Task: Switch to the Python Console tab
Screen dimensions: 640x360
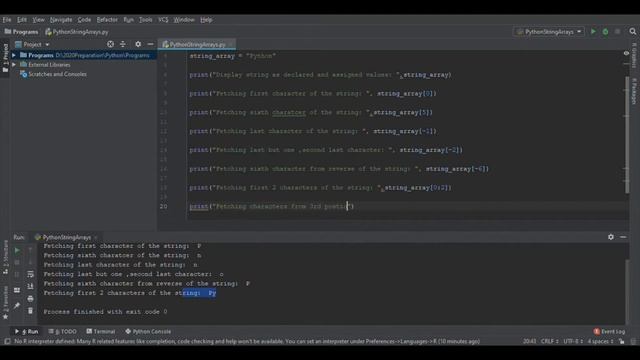Action: (x=148, y=331)
